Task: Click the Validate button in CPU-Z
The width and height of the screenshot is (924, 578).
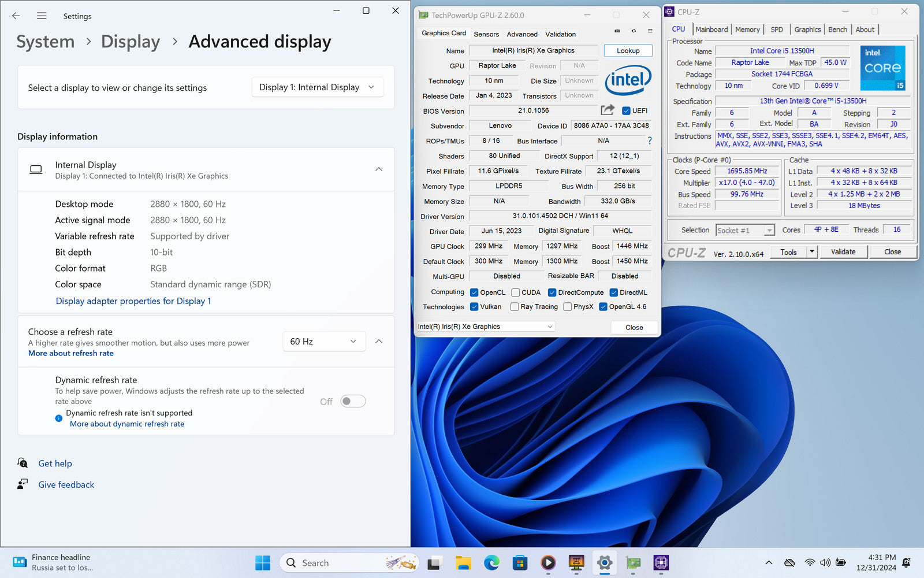Action: tap(843, 251)
